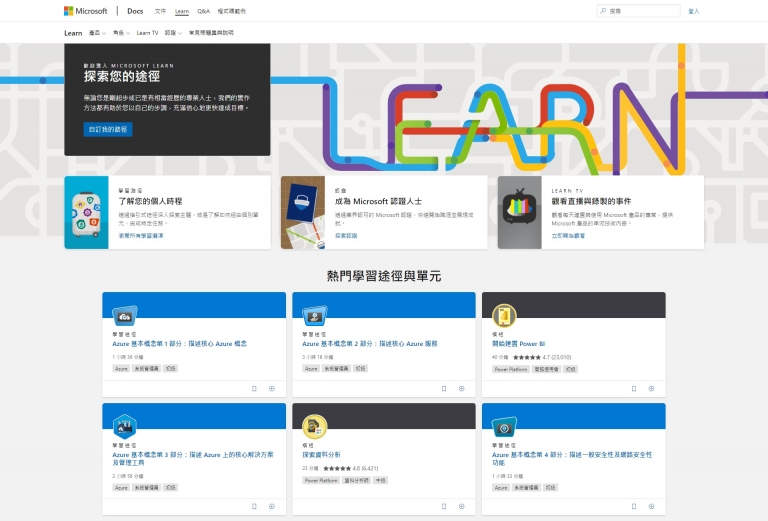The width and height of the screenshot is (768, 521).
Task: Click the blue link under 了解您的個人時程
Action: point(141,236)
